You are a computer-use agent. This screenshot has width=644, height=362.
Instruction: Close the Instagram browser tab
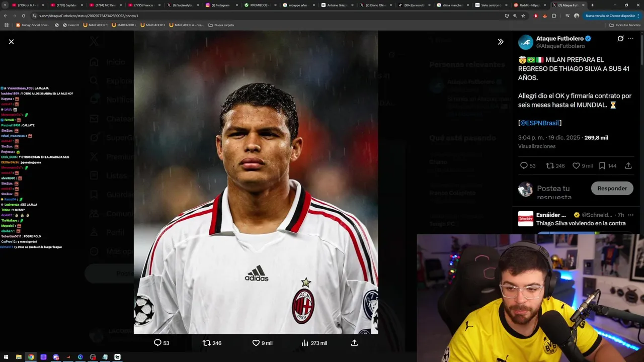236,5
